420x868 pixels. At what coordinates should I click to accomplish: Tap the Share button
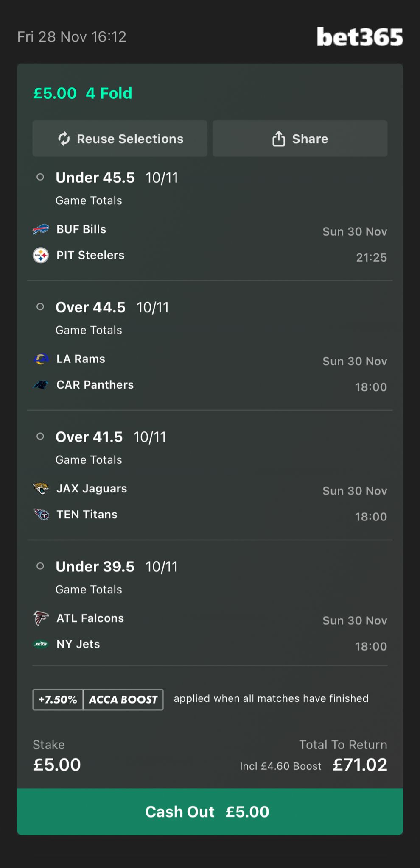(300, 139)
